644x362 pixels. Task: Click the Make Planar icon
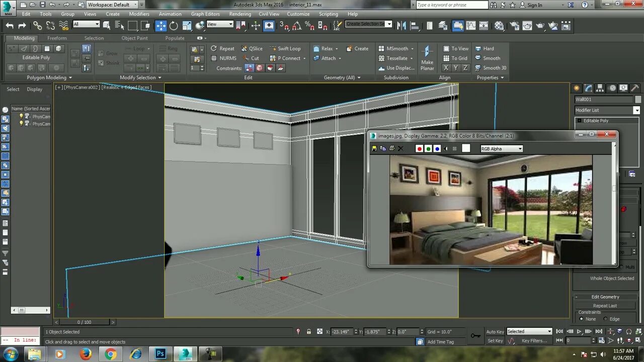[x=427, y=58]
